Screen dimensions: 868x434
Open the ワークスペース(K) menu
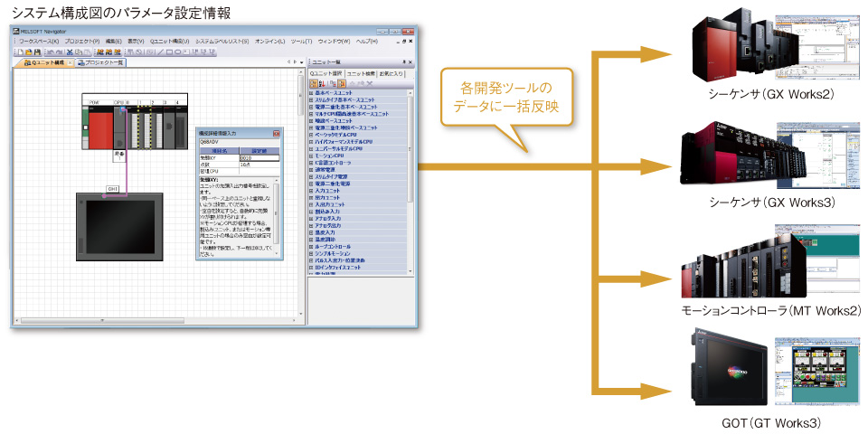pos(39,42)
